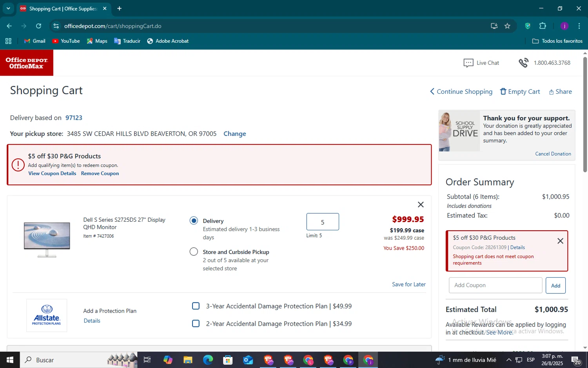Close the Shopping Cart tab
Viewport: 588px width, 368px height.
pos(105,8)
